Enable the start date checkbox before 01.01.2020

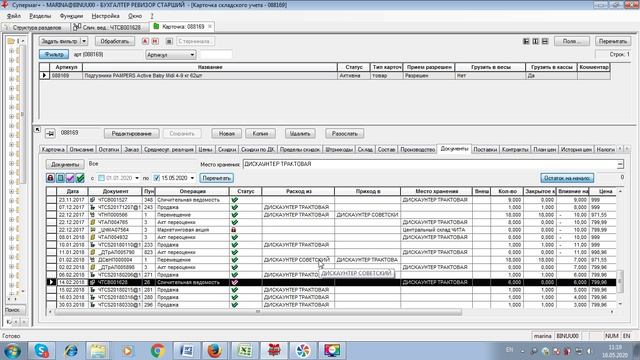tap(101, 178)
